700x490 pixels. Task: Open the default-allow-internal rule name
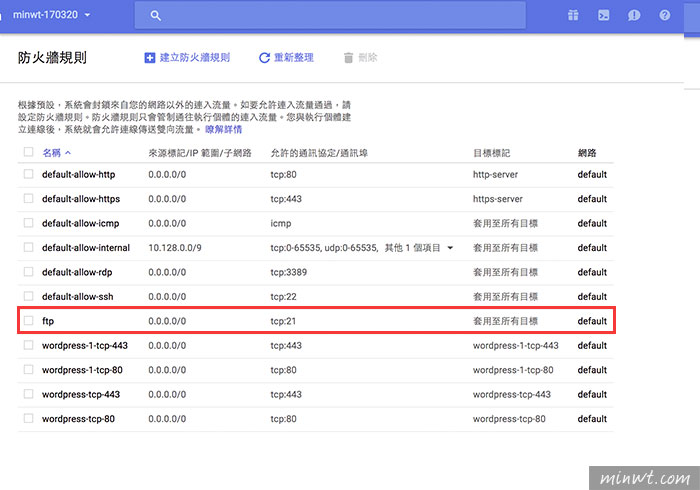86,248
